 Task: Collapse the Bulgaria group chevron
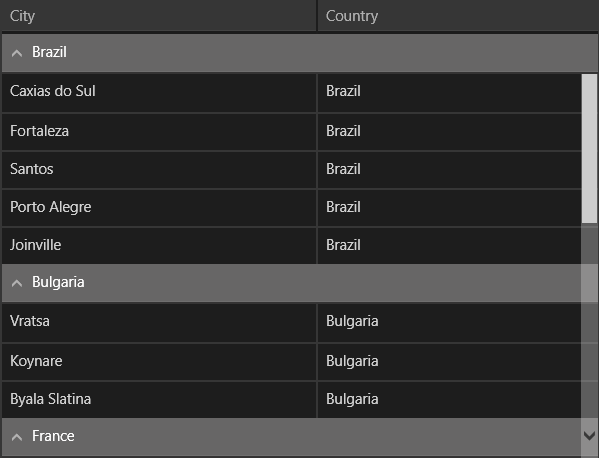tap(17, 283)
